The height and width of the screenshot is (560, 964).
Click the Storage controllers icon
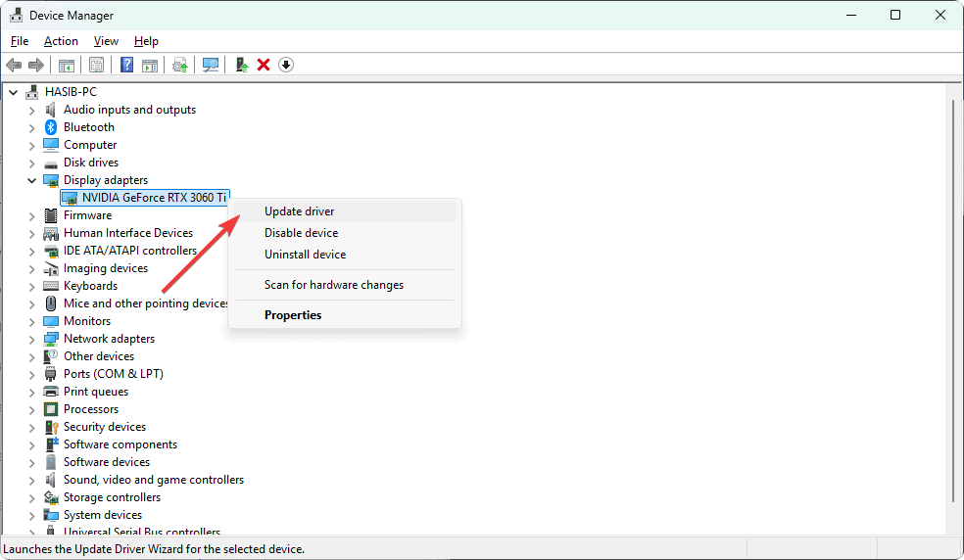(x=51, y=497)
